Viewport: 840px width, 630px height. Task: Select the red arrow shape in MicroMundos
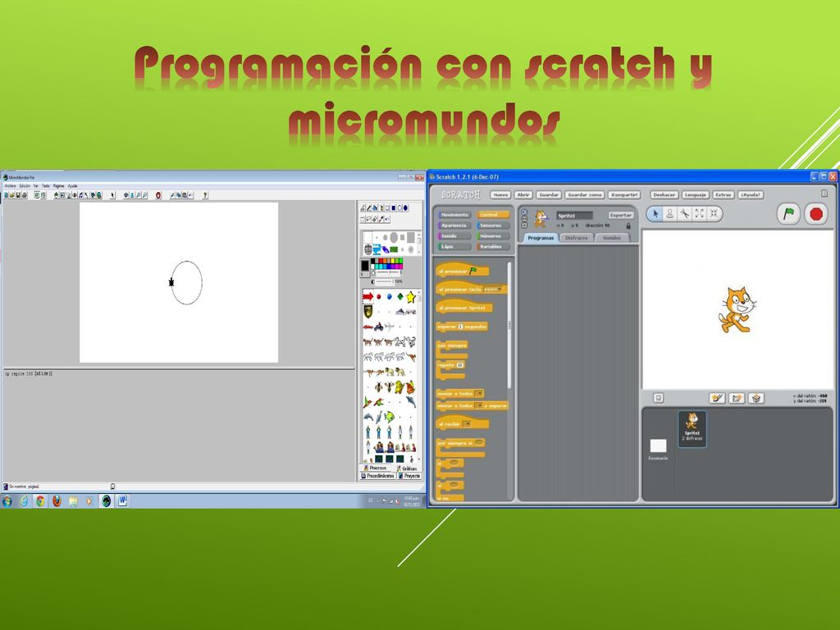(367, 296)
